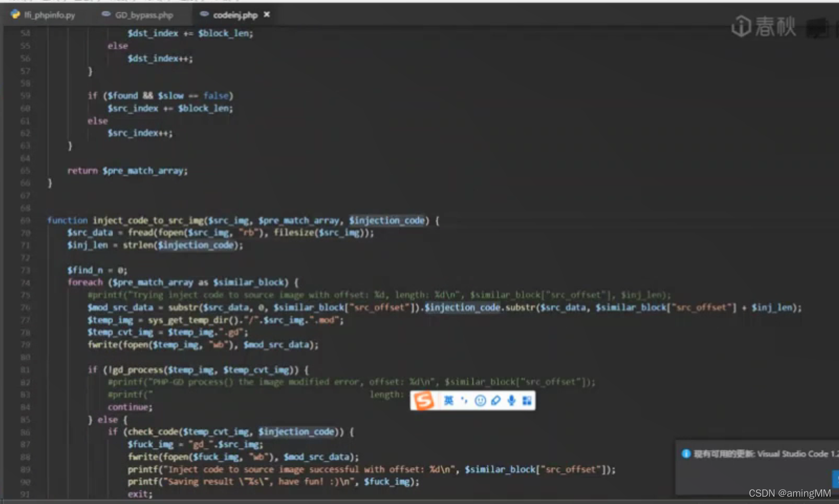
Task: Toggle punctuation mode on IME toolbar
Action: [464, 401]
